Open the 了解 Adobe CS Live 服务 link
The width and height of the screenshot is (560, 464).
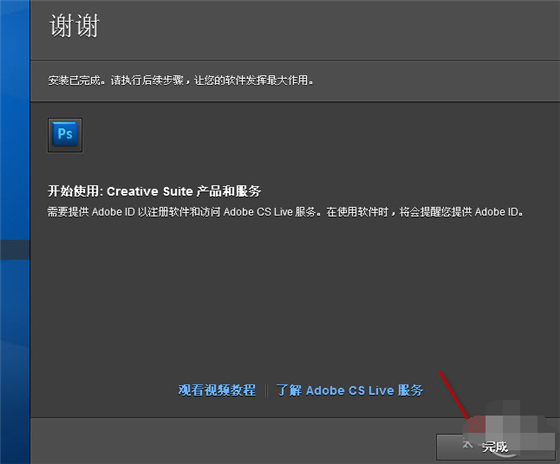click(350, 390)
